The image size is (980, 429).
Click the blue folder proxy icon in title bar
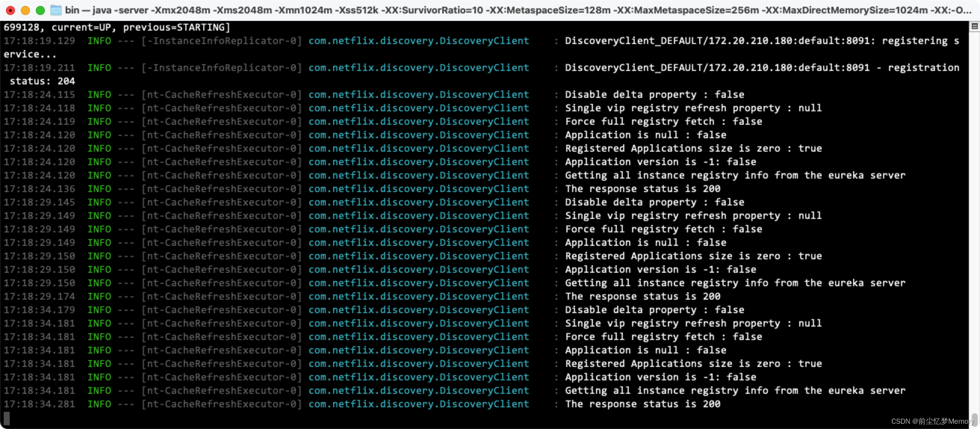point(56,10)
